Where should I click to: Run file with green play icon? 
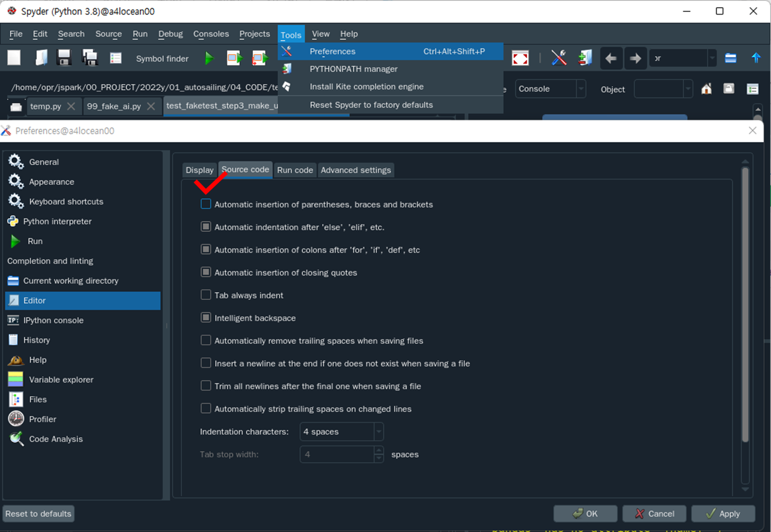tap(209, 58)
